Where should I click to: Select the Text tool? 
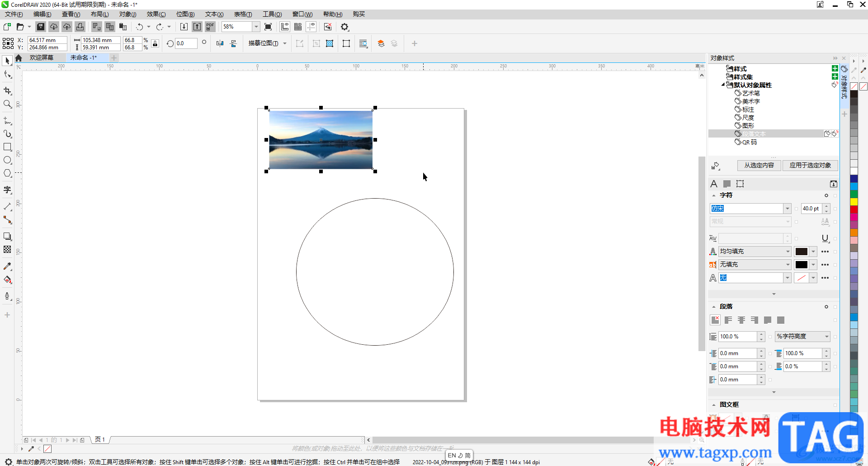pyautogui.click(x=7, y=190)
